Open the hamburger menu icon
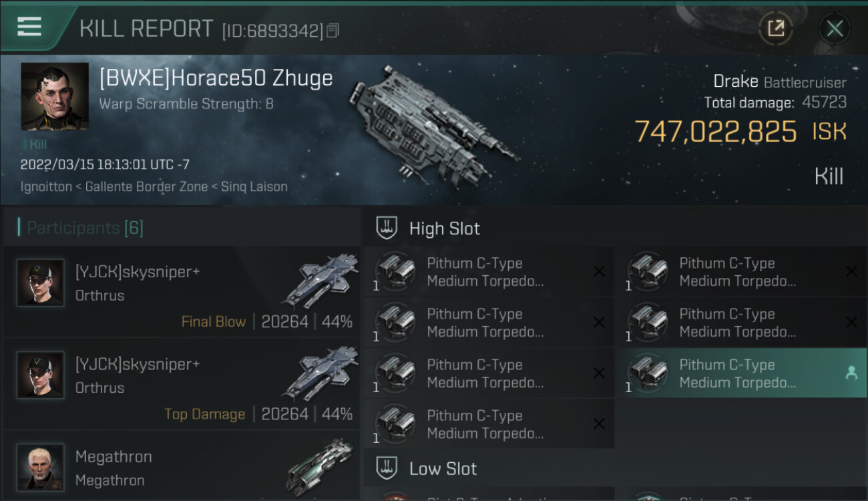Viewport: 868px width, 501px height. (29, 27)
